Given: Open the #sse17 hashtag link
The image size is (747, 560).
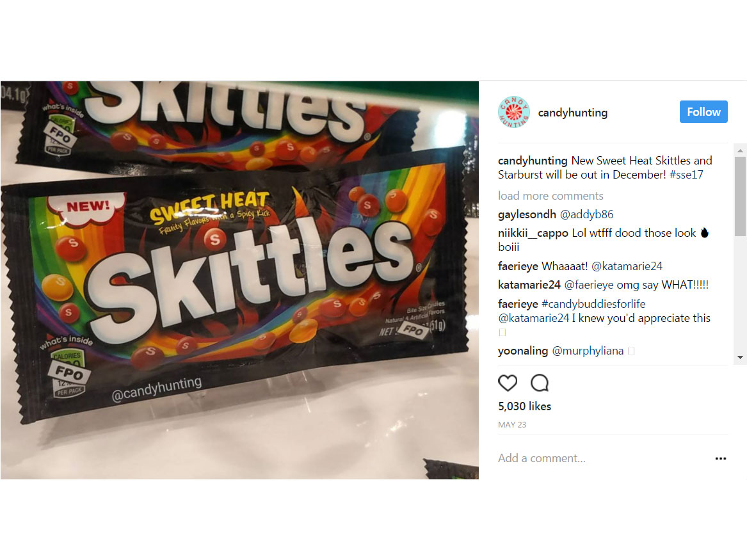Looking at the screenshot, I should tap(686, 175).
